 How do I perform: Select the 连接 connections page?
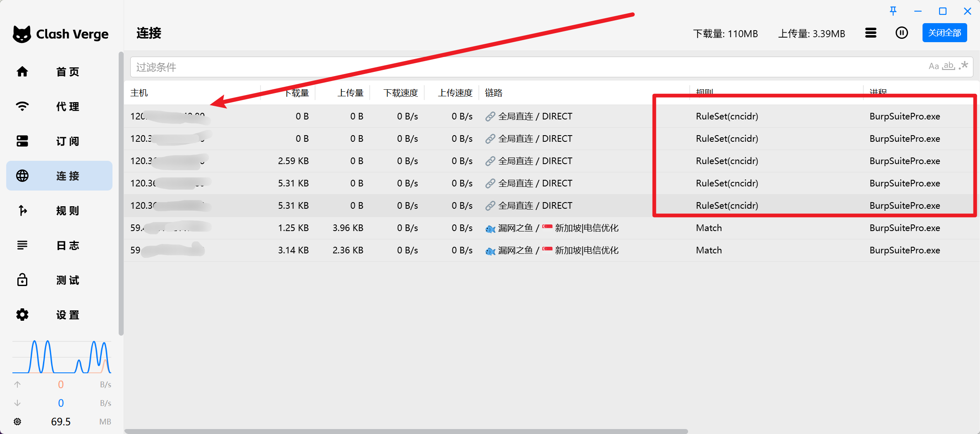(59, 176)
